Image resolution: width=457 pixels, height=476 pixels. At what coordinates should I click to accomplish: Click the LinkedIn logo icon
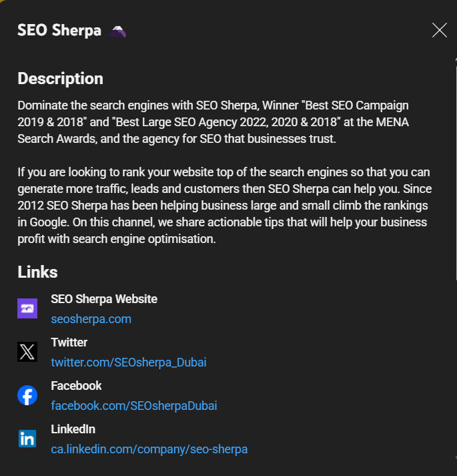[x=27, y=439]
